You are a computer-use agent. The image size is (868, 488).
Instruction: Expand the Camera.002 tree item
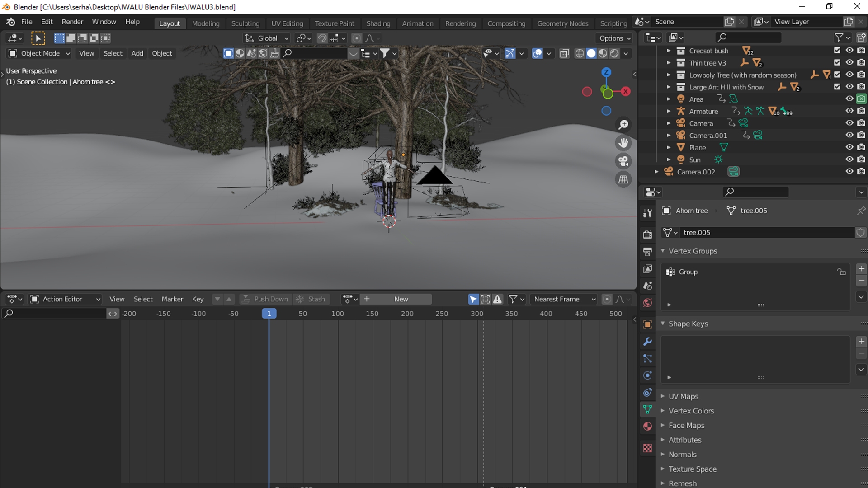tap(656, 172)
